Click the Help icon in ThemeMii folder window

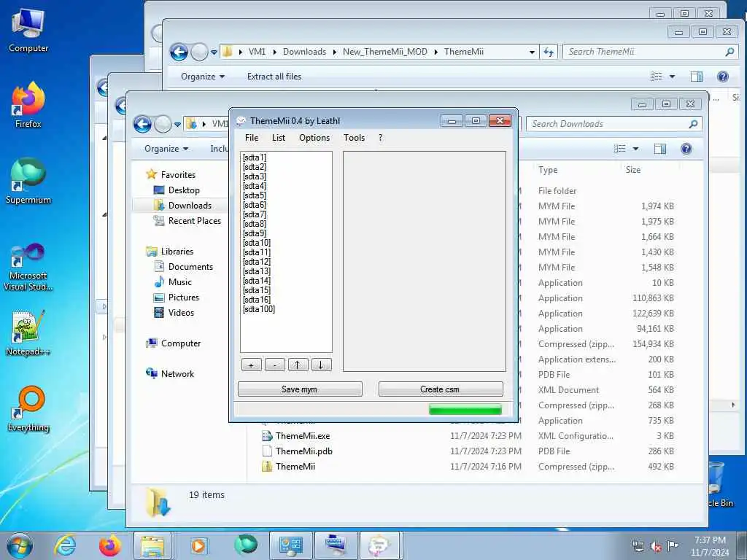[x=723, y=77]
